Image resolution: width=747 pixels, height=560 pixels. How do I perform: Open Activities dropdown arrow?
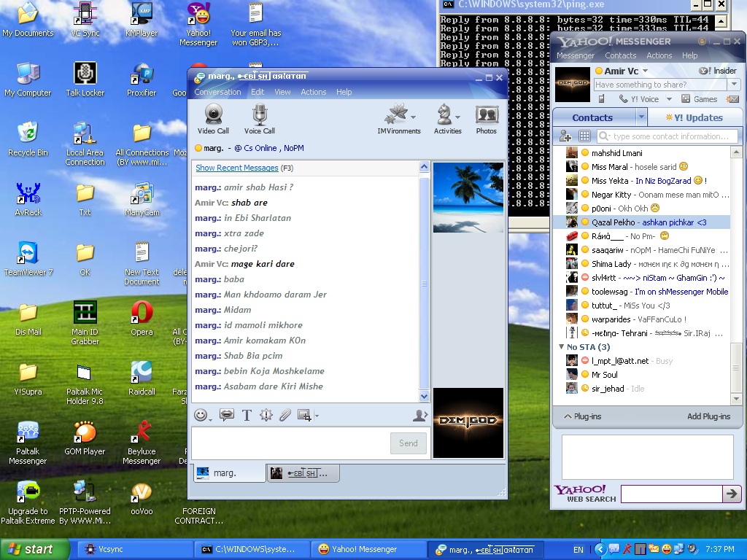pos(457,117)
